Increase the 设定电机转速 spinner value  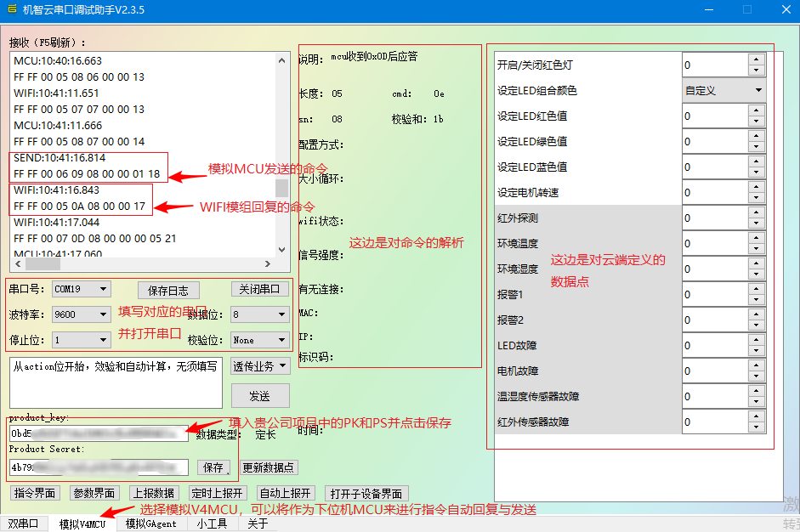click(756, 187)
